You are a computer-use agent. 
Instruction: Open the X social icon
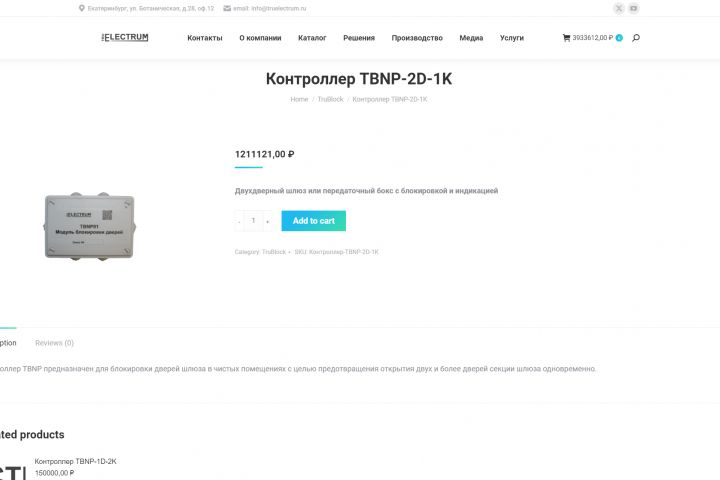point(619,8)
